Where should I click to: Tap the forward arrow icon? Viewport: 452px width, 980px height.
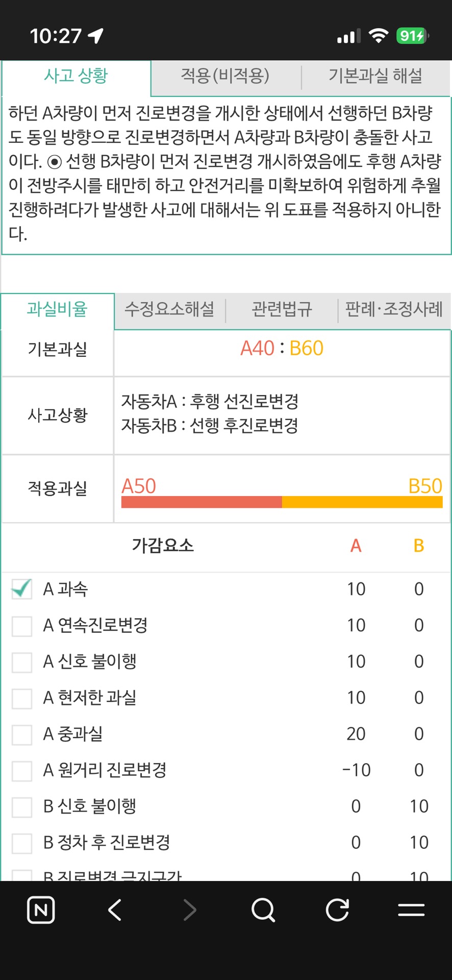pos(190,910)
